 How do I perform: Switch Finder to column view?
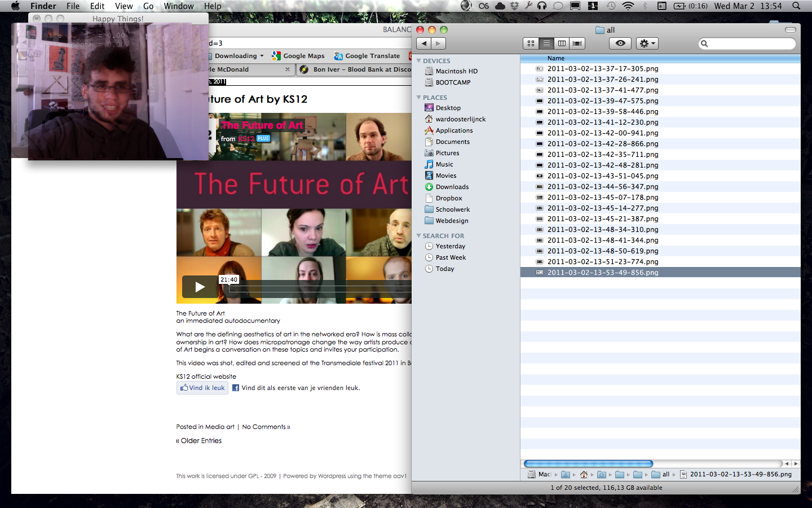click(562, 43)
